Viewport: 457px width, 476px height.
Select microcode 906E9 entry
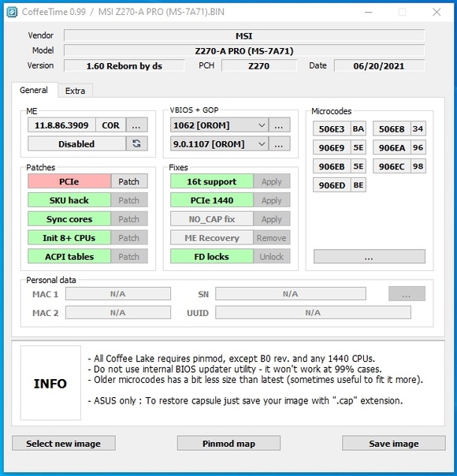[332, 148]
